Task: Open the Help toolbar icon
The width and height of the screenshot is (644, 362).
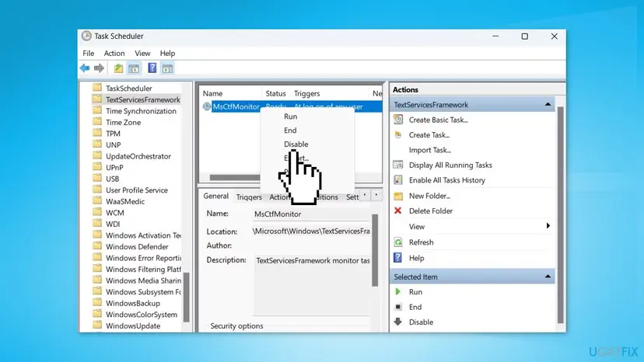Action: click(x=152, y=68)
